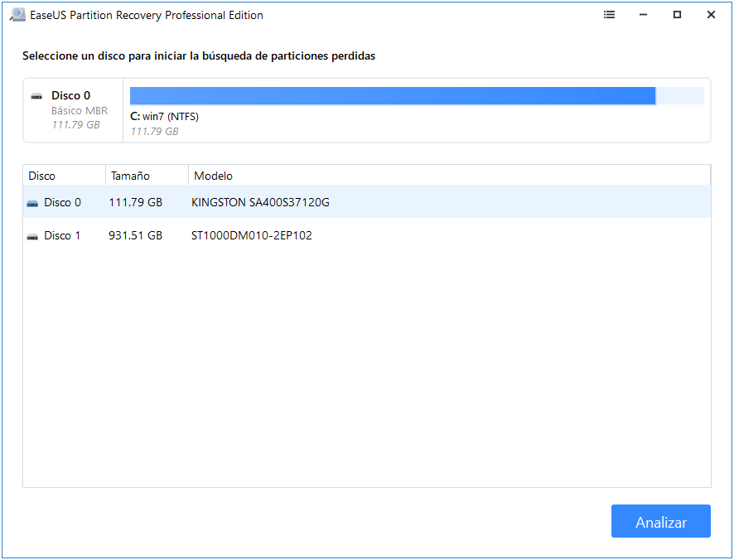Click the 111.79 GB size cell in table
The image size is (734, 560).
(136, 202)
